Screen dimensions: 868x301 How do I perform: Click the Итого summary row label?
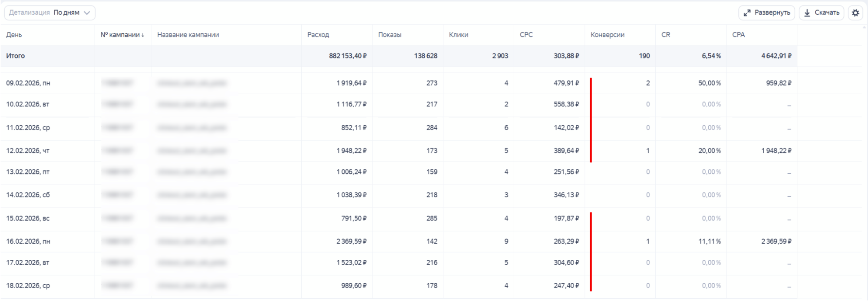pyautogui.click(x=15, y=56)
